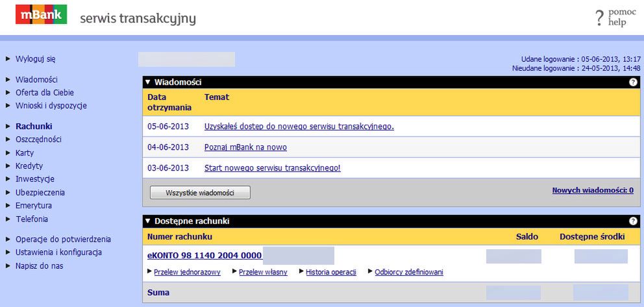Collapse the Dostępne rachunki panel triangle
This screenshot has width=644, height=307.
pos(148,221)
